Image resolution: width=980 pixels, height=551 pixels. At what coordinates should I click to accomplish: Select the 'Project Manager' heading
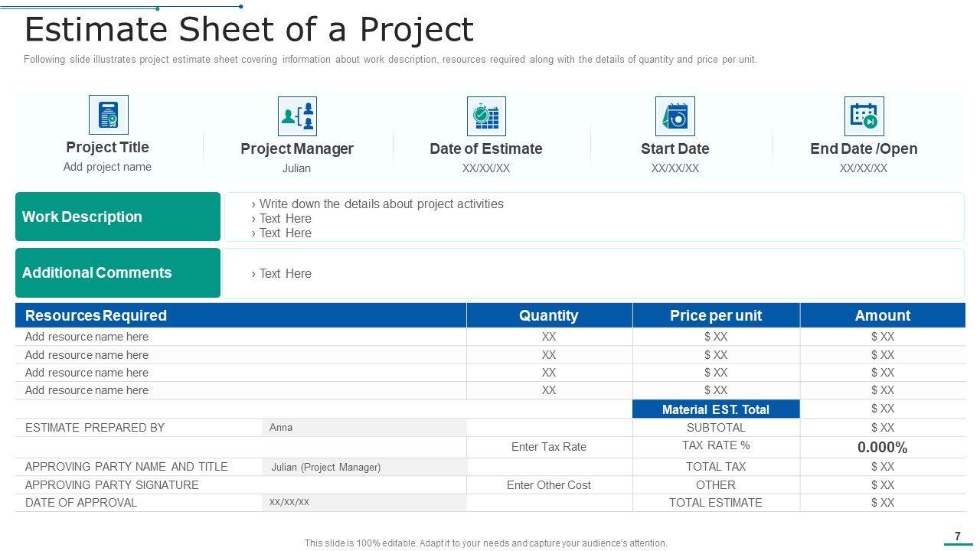(x=297, y=148)
